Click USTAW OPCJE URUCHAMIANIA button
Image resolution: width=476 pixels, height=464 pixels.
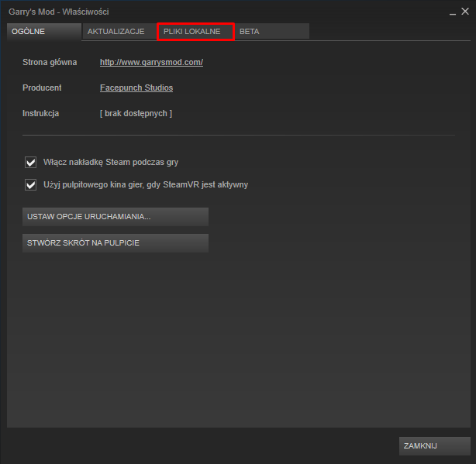pyautogui.click(x=116, y=217)
